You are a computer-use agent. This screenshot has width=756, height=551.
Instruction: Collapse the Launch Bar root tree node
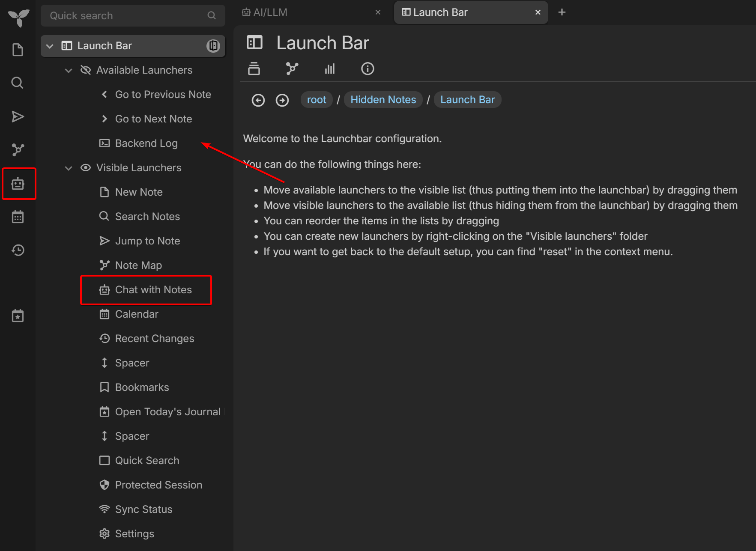click(x=50, y=46)
